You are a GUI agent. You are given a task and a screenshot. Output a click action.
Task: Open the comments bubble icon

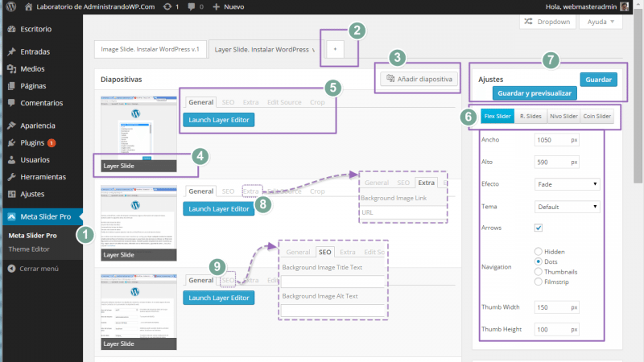click(x=192, y=6)
